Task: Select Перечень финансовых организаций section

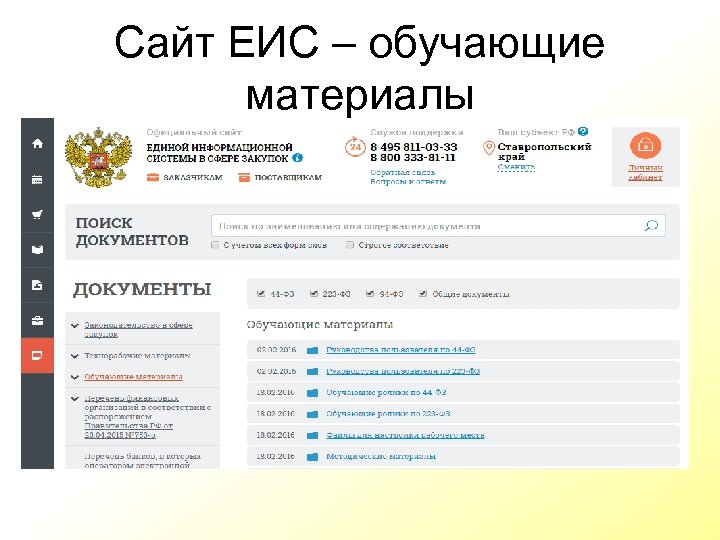Action: [147, 416]
